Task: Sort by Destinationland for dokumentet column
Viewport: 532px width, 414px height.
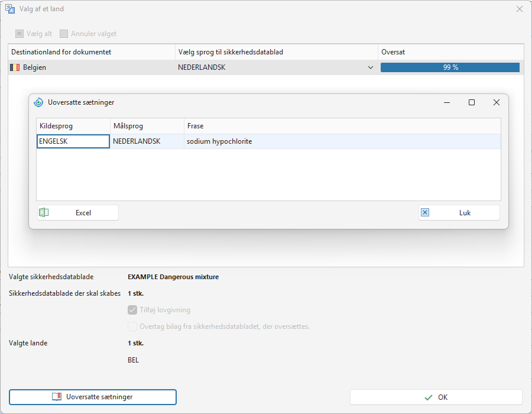Action: tap(92, 52)
